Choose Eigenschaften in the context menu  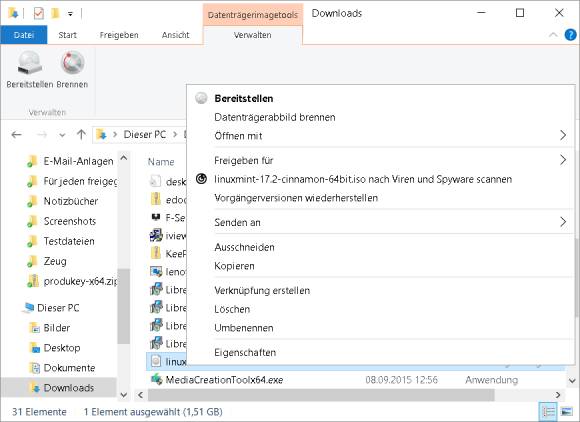245,352
